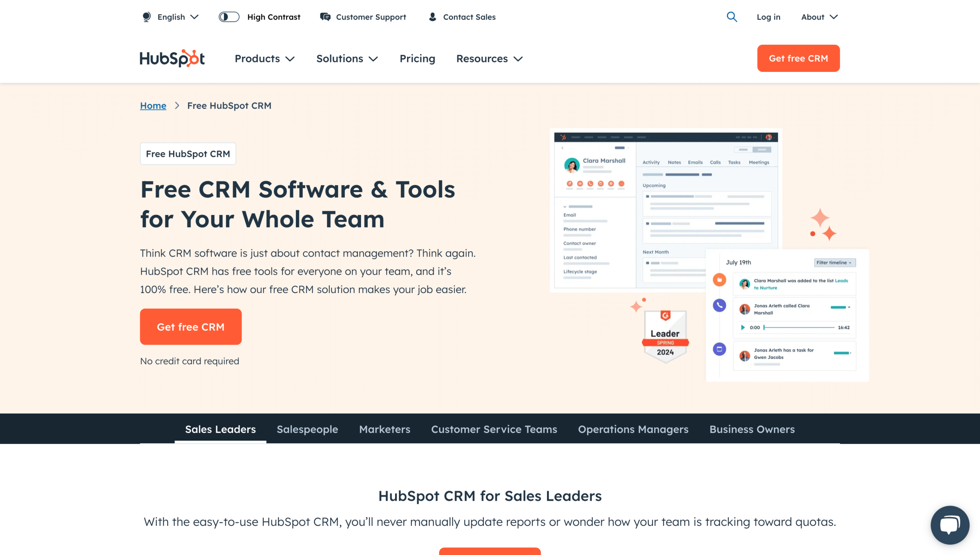Click the HubSpot CRM for Sales Leaders heading

coord(490,496)
